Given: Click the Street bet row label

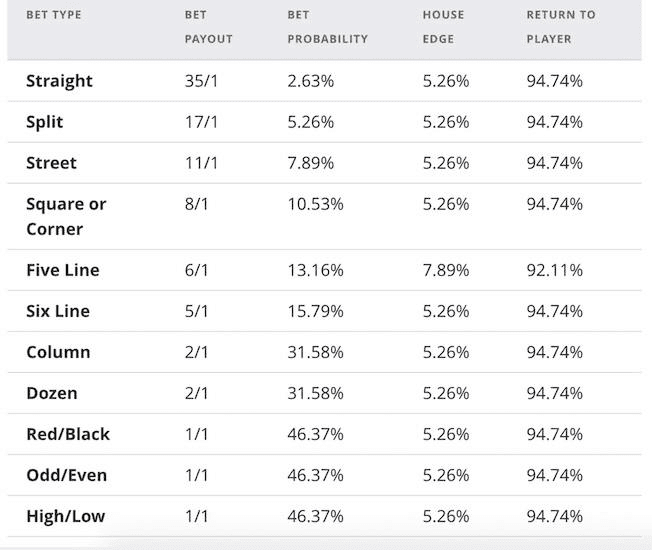Looking at the screenshot, I should pos(51,163).
